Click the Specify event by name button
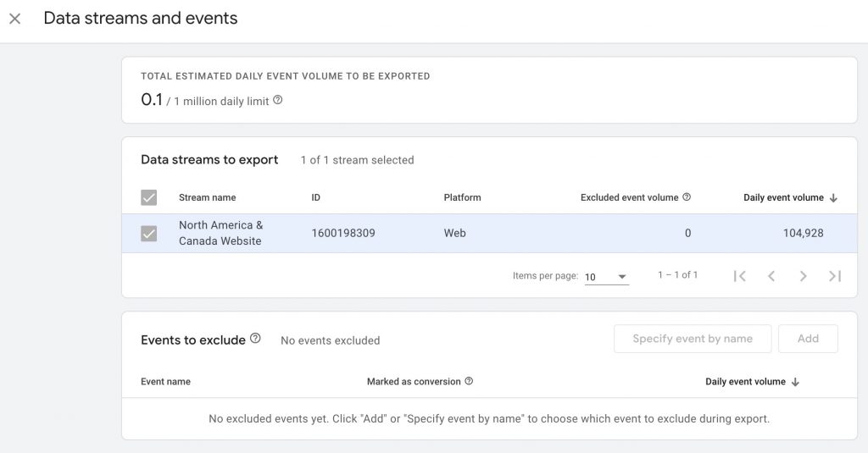Screen dimensions: 868x453 click(x=693, y=339)
